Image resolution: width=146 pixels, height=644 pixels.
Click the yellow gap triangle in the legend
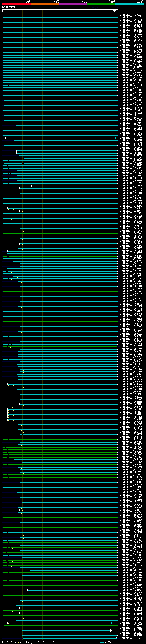tap(19, 642)
